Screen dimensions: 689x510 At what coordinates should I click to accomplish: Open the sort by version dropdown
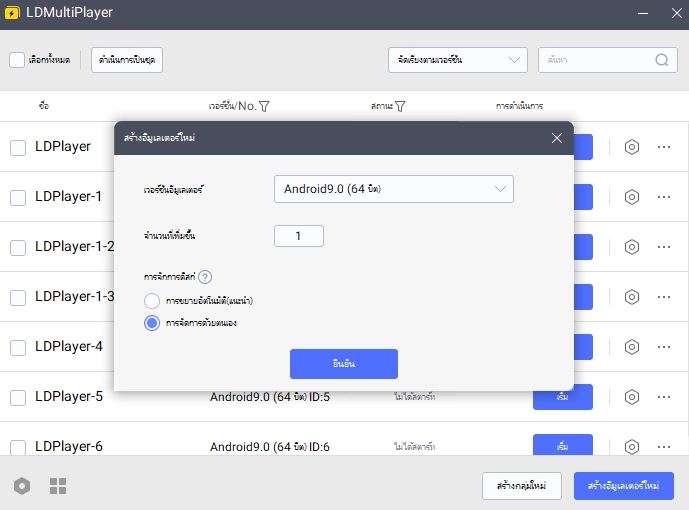[457, 60]
